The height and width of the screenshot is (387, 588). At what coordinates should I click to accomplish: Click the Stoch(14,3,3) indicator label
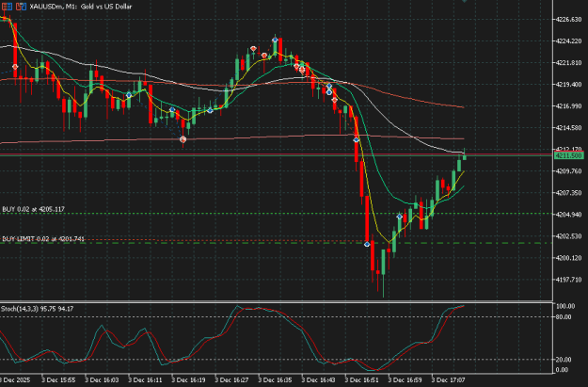[37, 309]
